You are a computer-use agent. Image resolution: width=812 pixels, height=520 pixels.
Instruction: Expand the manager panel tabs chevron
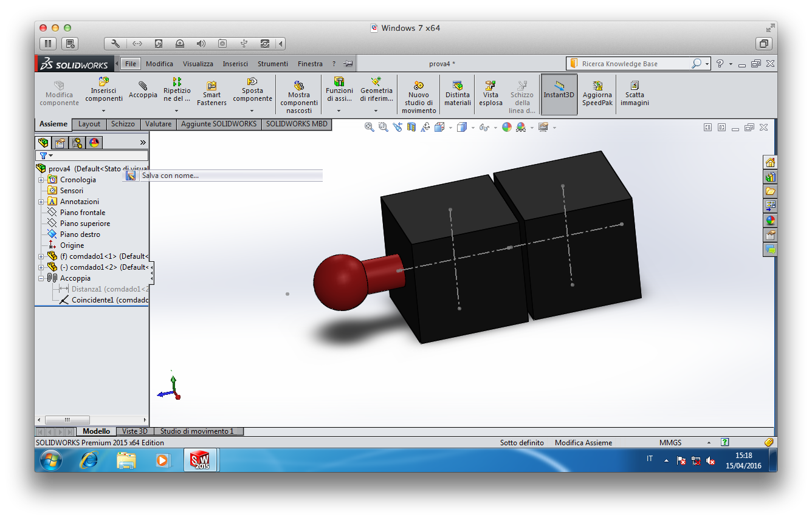pyautogui.click(x=143, y=143)
